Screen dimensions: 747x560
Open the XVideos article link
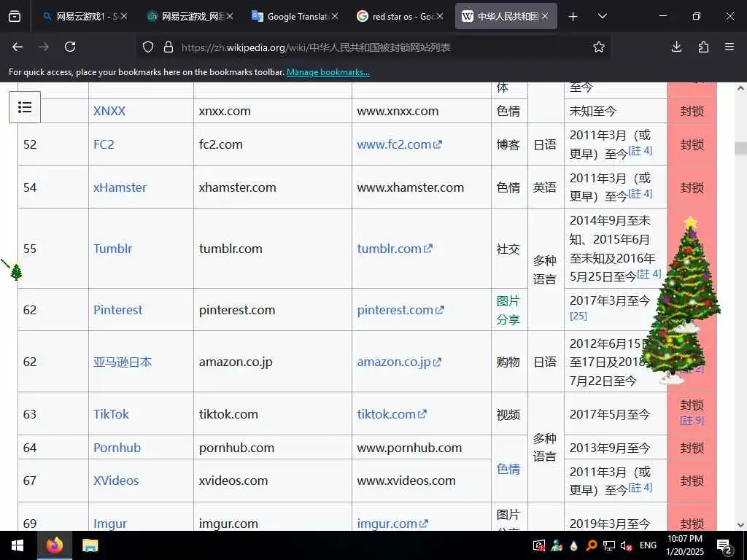tap(116, 481)
